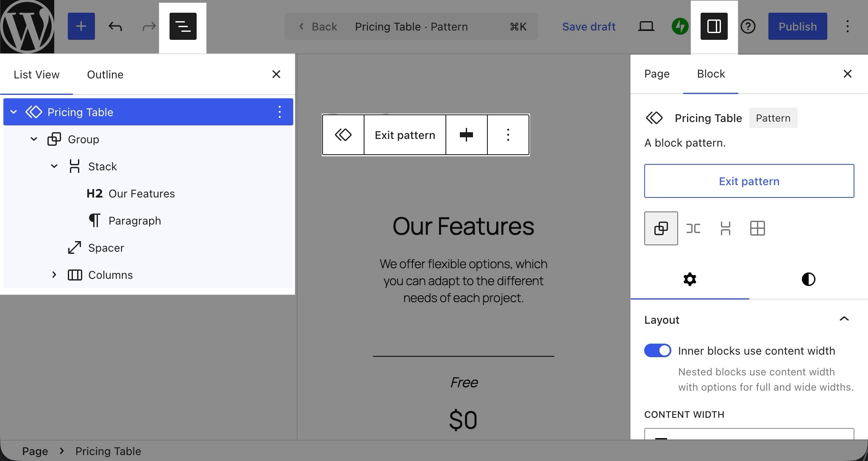Viewport: 868px width, 461px height.
Task: Undo the last change
Action: tap(115, 26)
